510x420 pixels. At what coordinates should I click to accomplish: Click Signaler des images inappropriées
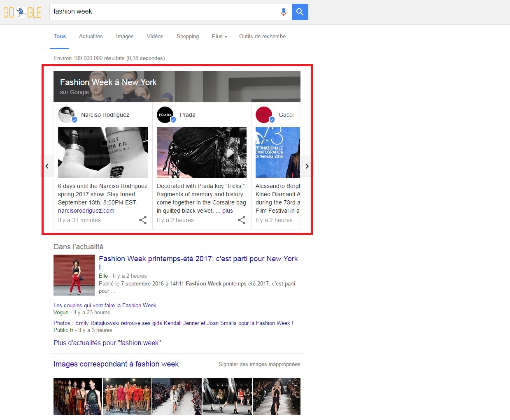tap(259, 364)
